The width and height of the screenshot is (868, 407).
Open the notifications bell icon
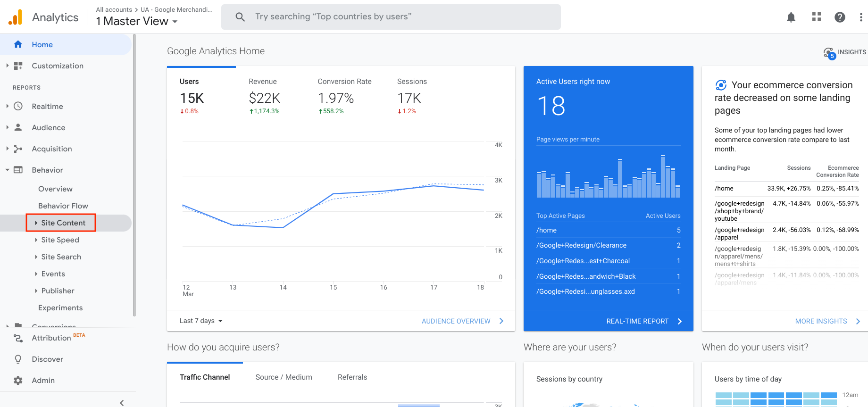[791, 17]
